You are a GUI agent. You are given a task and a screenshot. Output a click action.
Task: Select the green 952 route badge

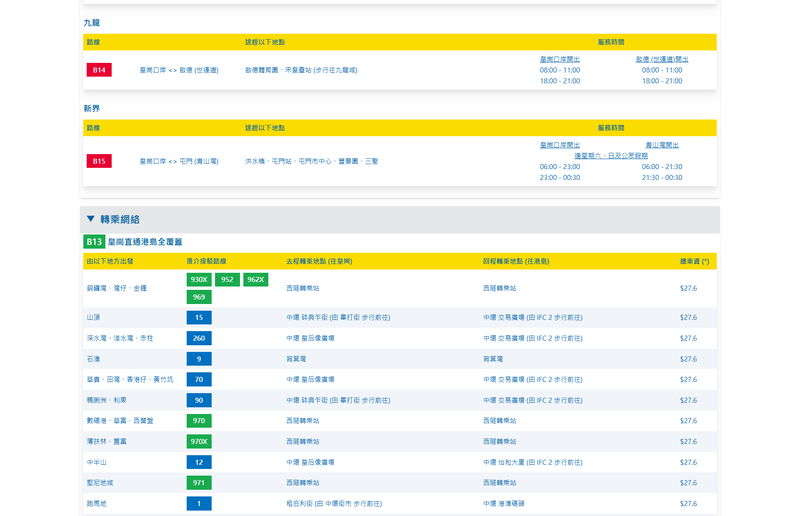[x=227, y=280]
